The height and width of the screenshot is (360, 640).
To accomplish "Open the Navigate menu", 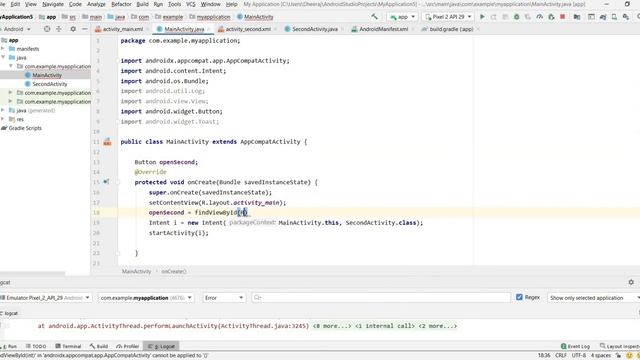I will pos(53,4).
